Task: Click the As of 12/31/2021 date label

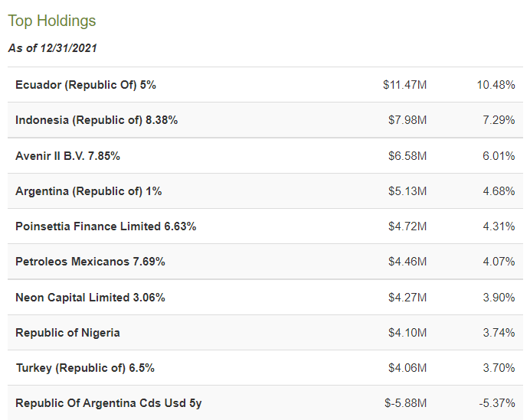Action: (52, 48)
